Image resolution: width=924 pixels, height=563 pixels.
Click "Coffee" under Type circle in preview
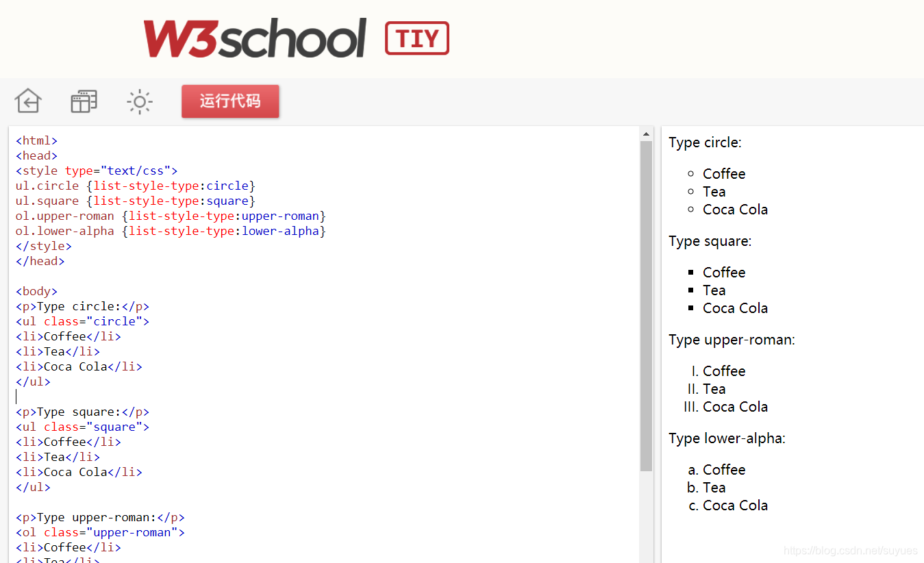point(724,174)
